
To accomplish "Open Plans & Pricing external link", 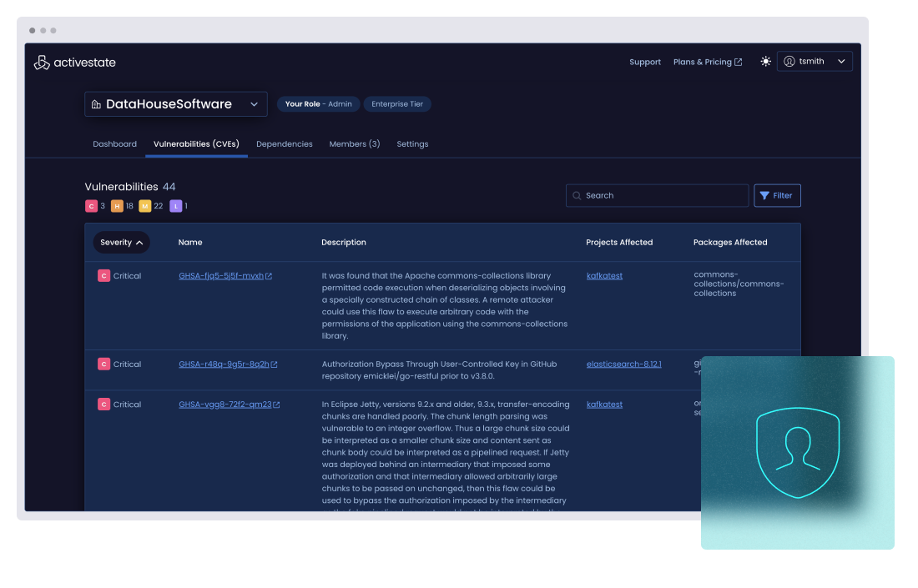I will coord(707,63).
